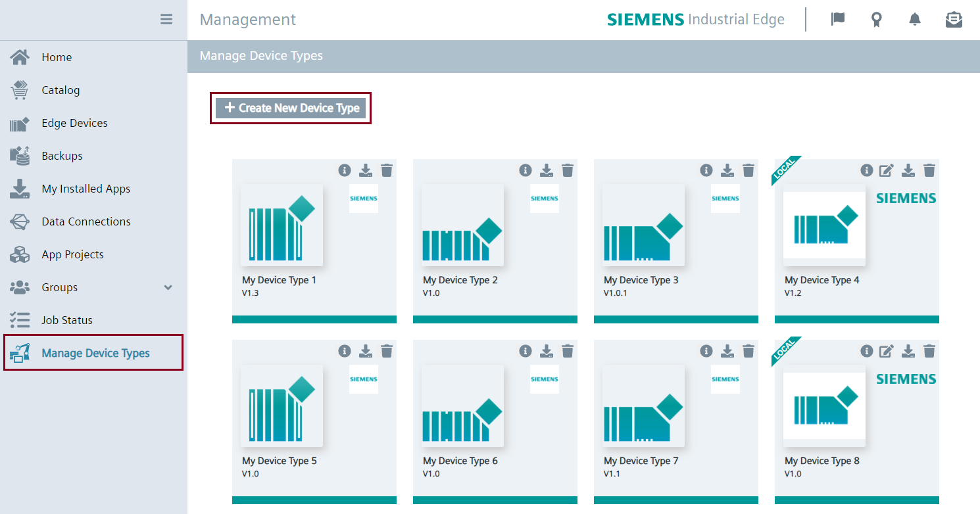Delete My Device Type 8
This screenshot has height=514, width=980.
point(929,351)
